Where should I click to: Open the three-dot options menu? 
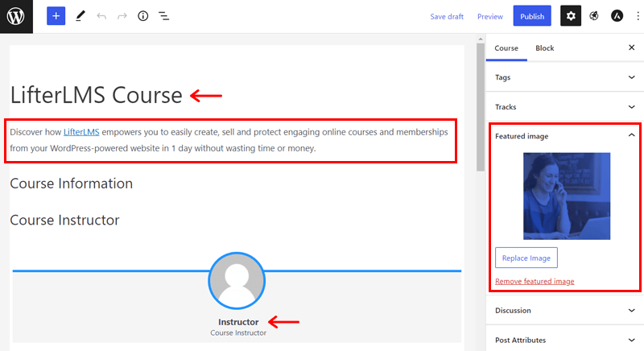tap(638, 16)
